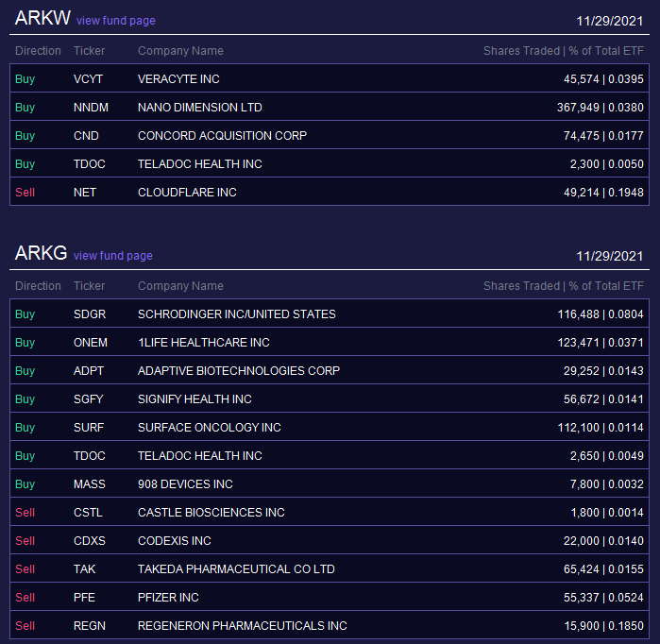Select MASS ticker cell
The width and height of the screenshot is (660, 644).
90,484
